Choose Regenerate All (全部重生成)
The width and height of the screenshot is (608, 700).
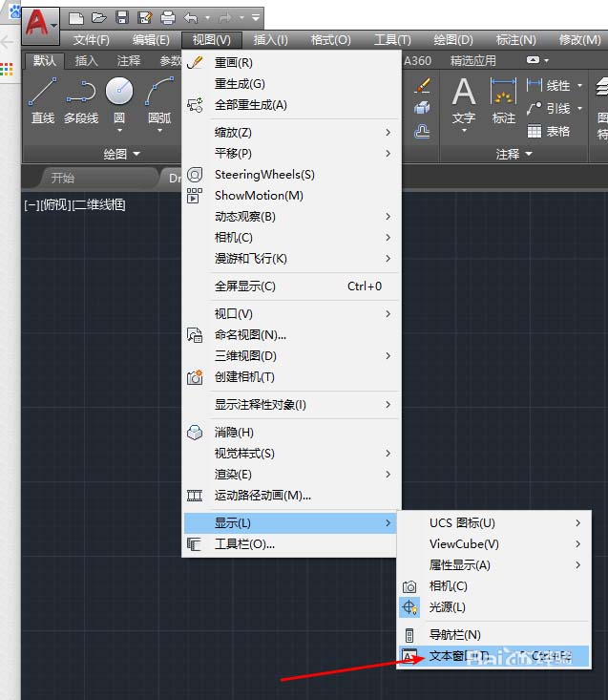(290, 105)
